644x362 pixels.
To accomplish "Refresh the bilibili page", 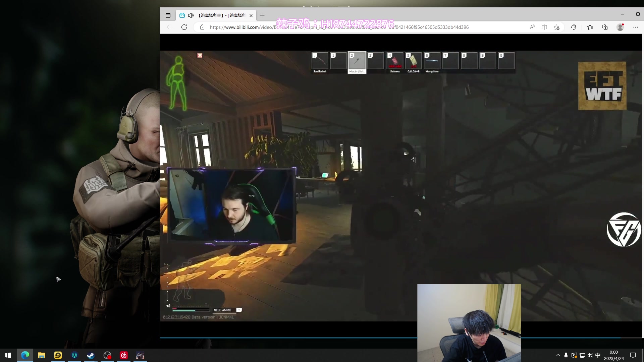I will (184, 27).
